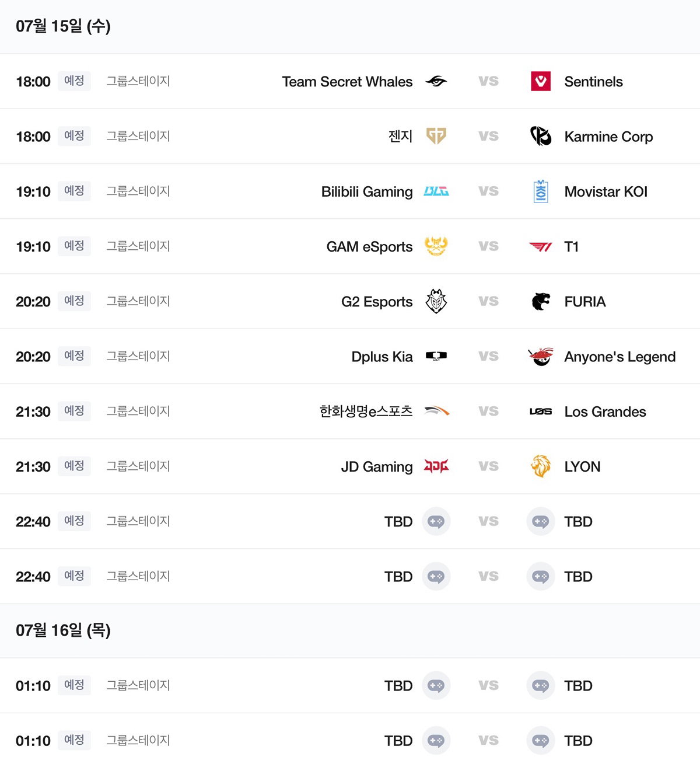
Task: Select the 07월 16일 (목) date header
Action: (x=63, y=630)
